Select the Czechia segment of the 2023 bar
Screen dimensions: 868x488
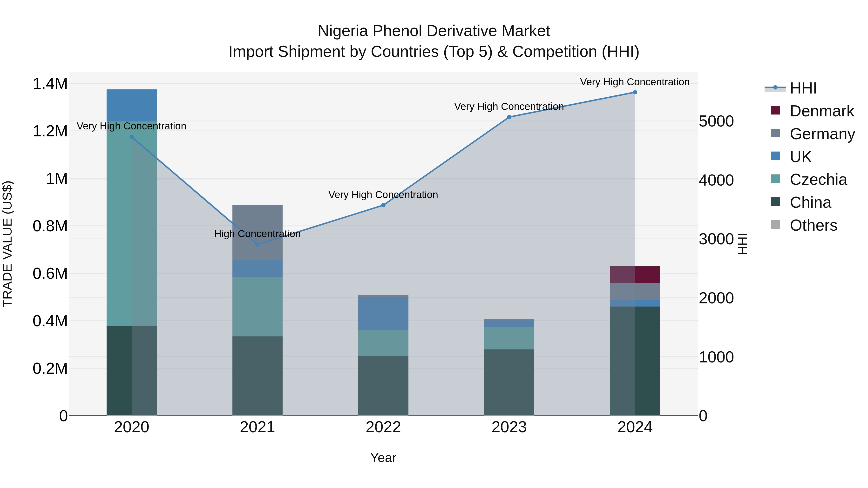point(509,338)
